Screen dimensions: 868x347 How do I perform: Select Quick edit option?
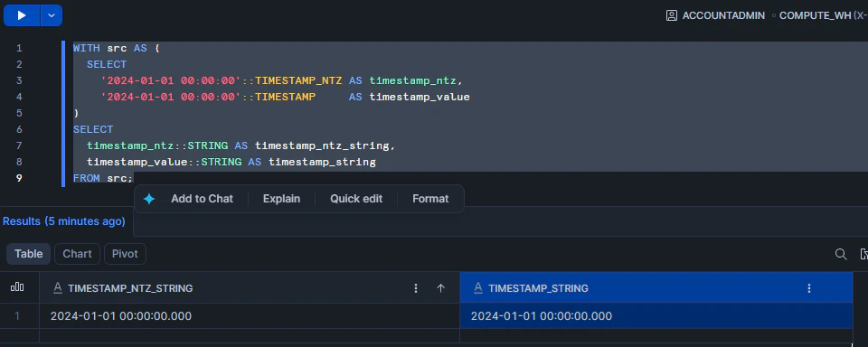pyautogui.click(x=356, y=199)
